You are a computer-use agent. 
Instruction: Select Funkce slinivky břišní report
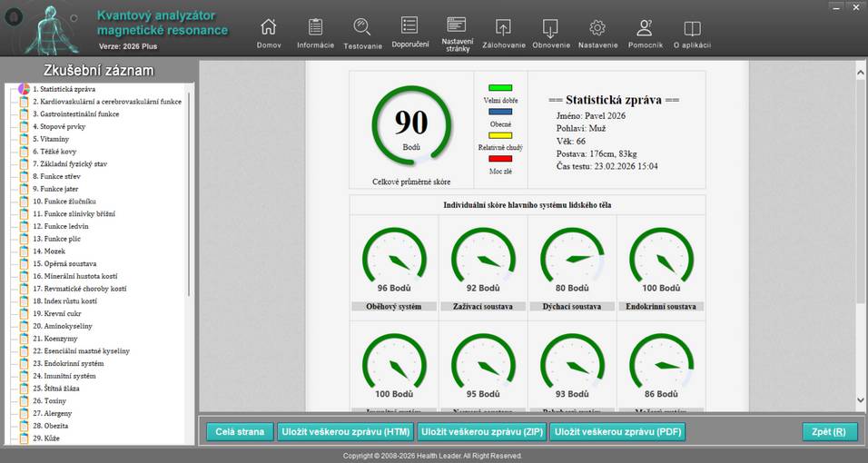74,213
